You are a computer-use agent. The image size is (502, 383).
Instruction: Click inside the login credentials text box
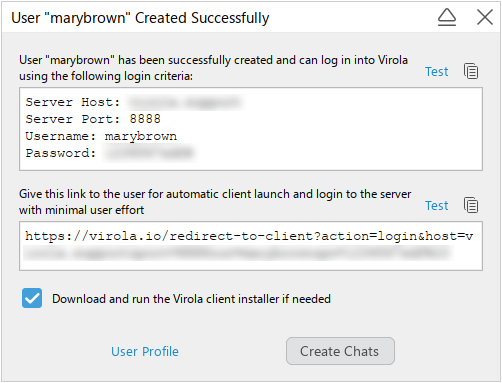[x=251, y=129]
